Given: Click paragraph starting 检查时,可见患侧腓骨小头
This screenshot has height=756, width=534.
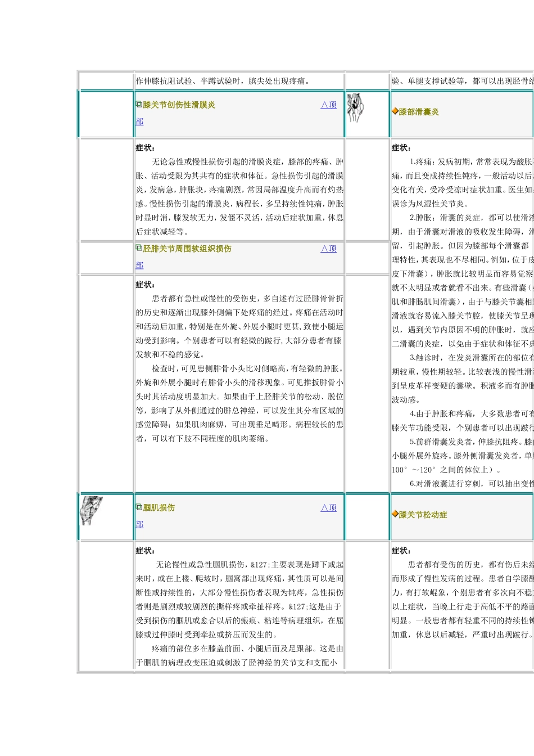Looking at the screenshot, I should point(239,403).
